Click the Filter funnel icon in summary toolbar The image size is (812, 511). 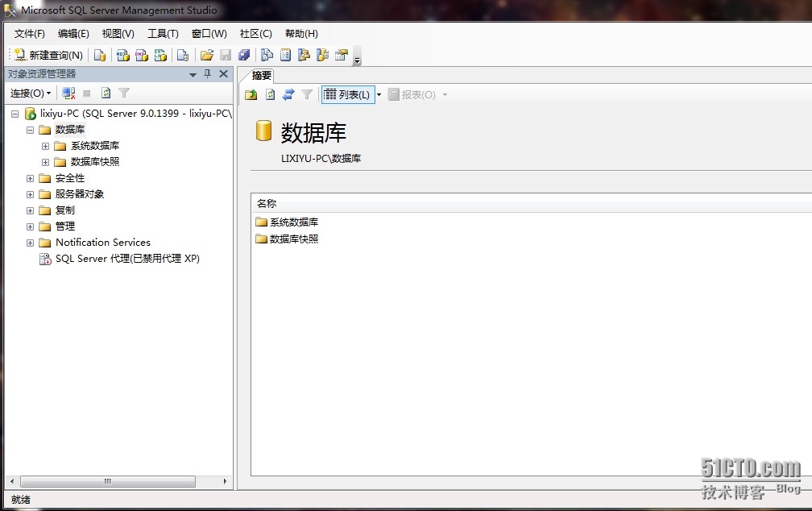coord(307,95)
